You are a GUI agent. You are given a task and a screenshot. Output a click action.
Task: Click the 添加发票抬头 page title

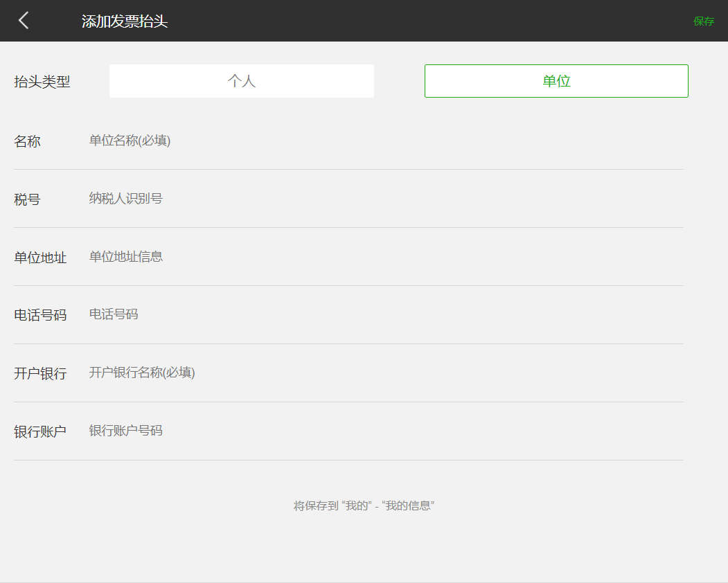click(125, 21)
